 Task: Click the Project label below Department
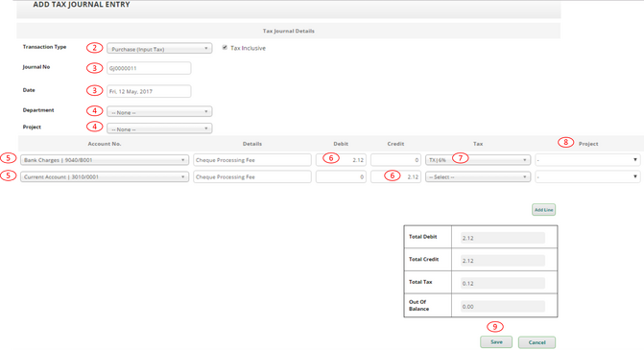pyautogui.click(x=32, y=127)
